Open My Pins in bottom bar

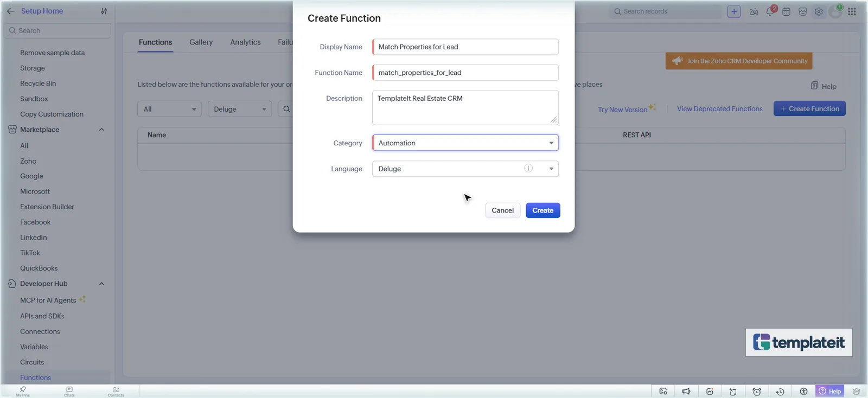pyautogui.click(x=23, y=391)
